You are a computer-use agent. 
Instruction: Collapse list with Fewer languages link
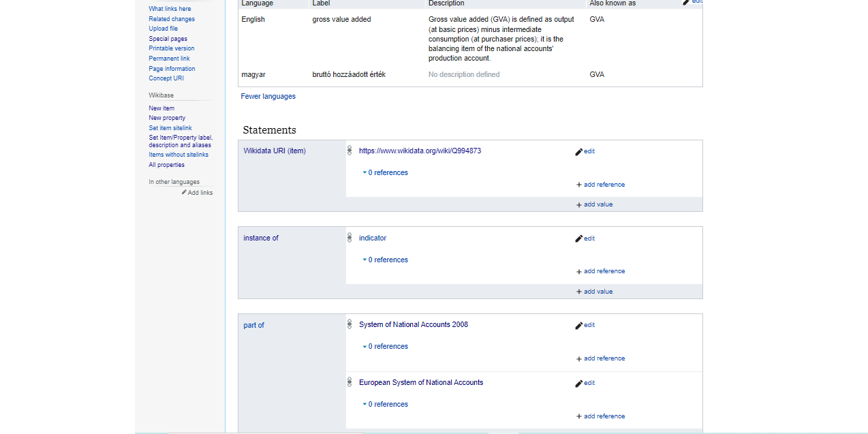coord(268,97)
